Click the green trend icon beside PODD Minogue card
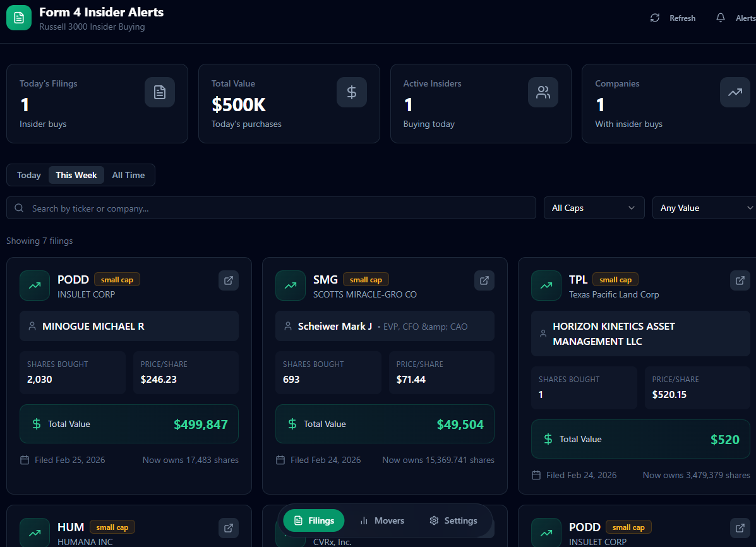 [x=35, y=286]
